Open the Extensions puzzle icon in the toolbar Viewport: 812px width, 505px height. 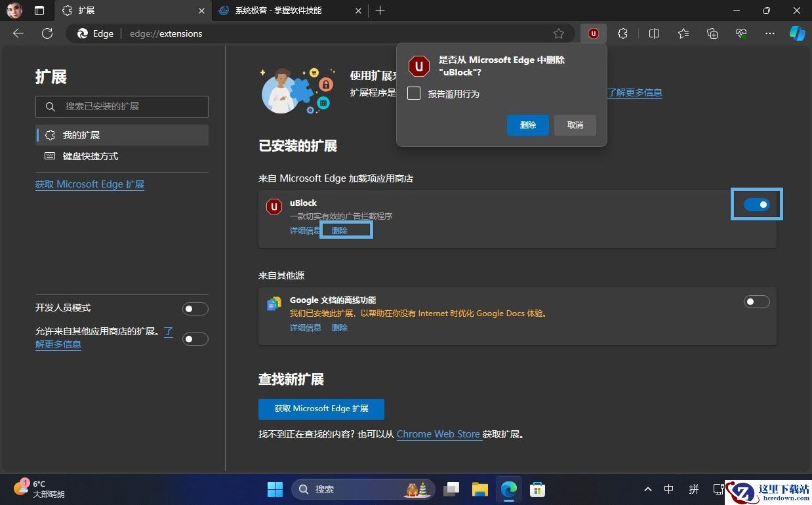[x=622, y=33]
